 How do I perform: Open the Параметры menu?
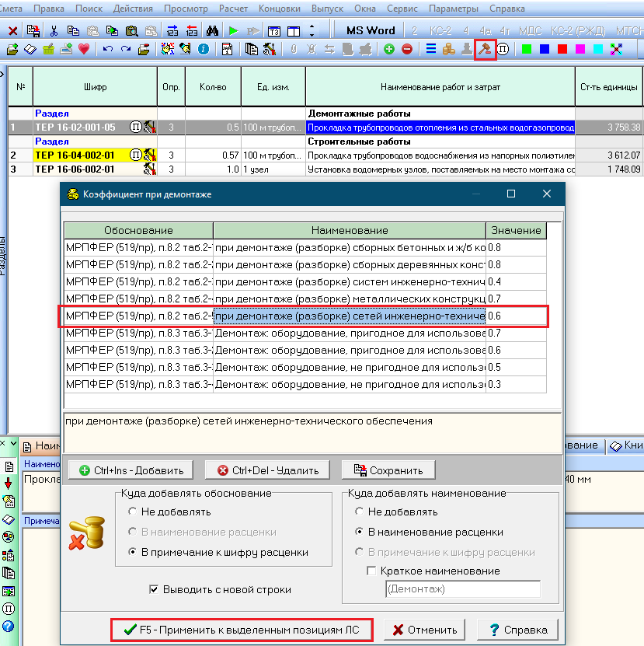453,9
